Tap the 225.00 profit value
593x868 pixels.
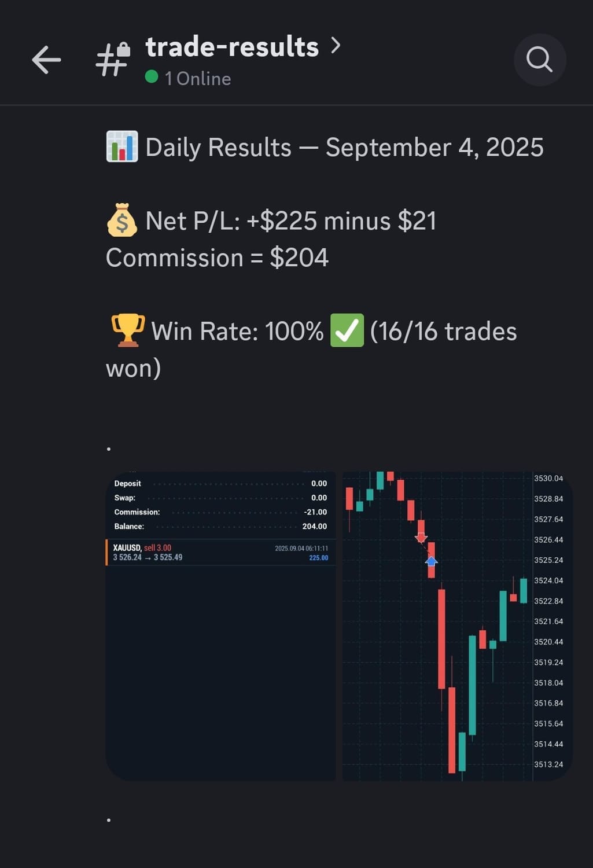tap(318, 558)
